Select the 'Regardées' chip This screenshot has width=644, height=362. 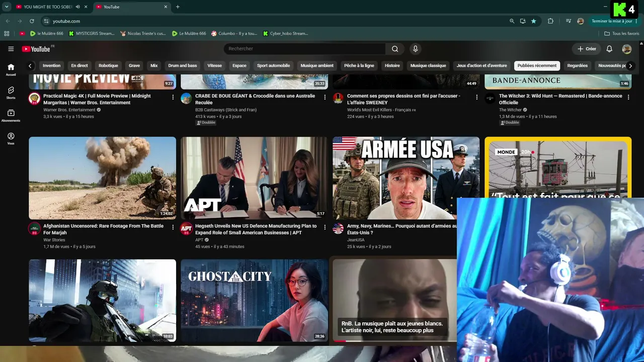coord(577,66)
